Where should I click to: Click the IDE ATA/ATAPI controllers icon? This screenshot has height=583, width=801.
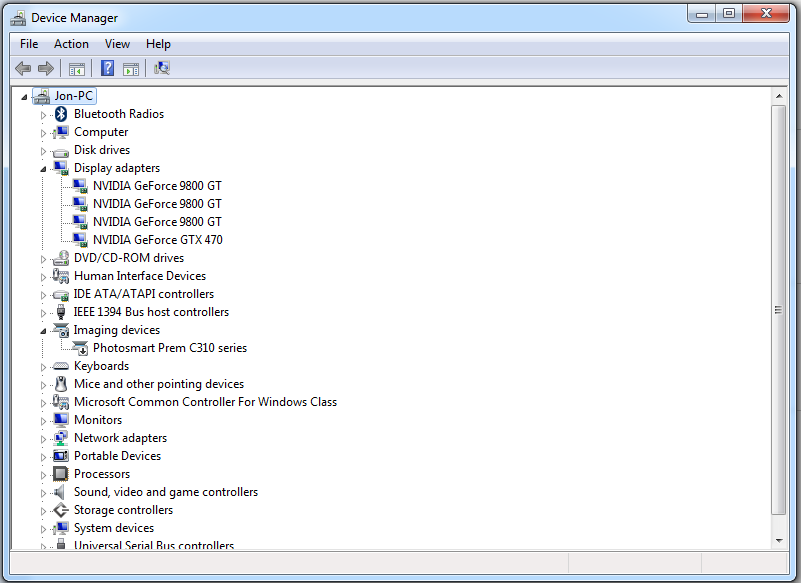pos(61,295)
